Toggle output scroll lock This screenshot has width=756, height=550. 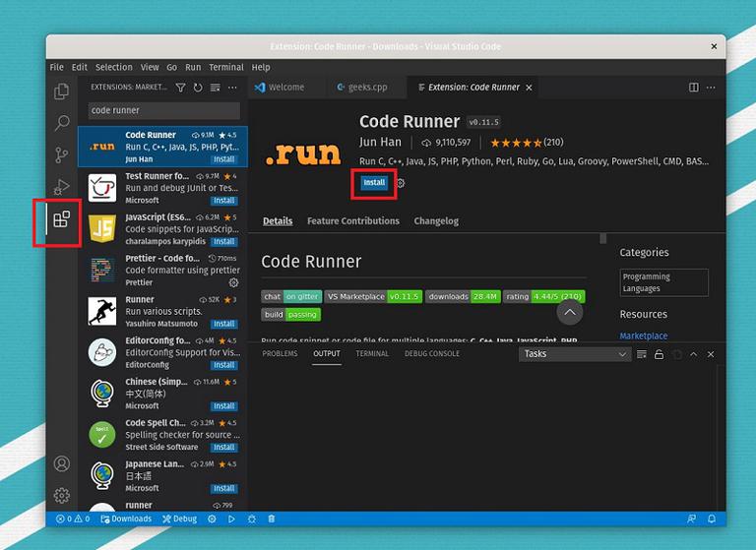pos(659,354)
